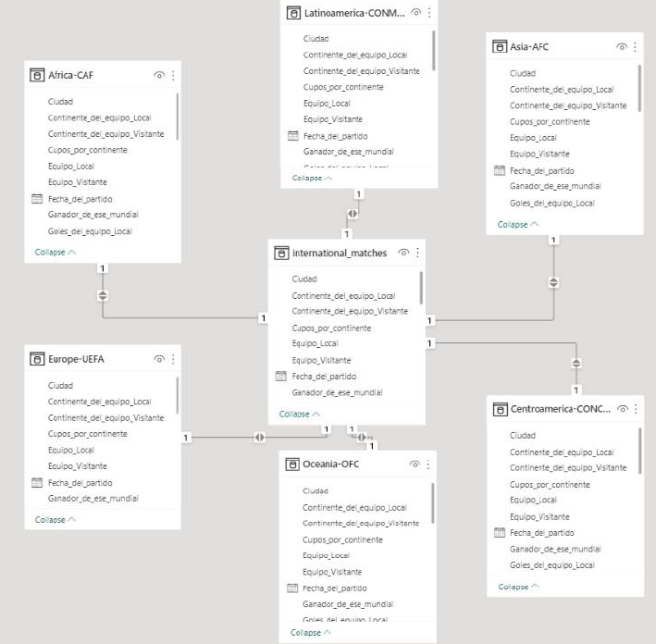Collapse the Asia-AFC table field list

[x=518, y=224]
